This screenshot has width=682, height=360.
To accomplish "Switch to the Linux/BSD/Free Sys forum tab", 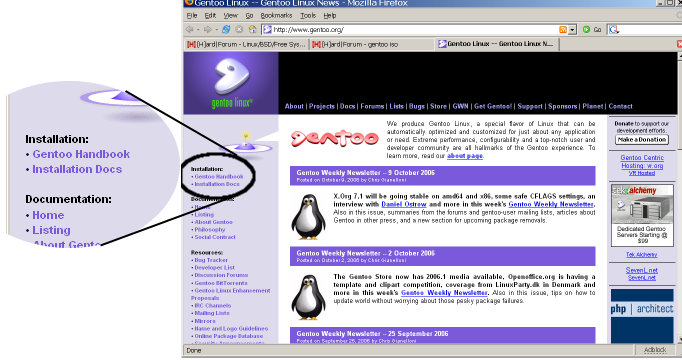I will 246,44.
